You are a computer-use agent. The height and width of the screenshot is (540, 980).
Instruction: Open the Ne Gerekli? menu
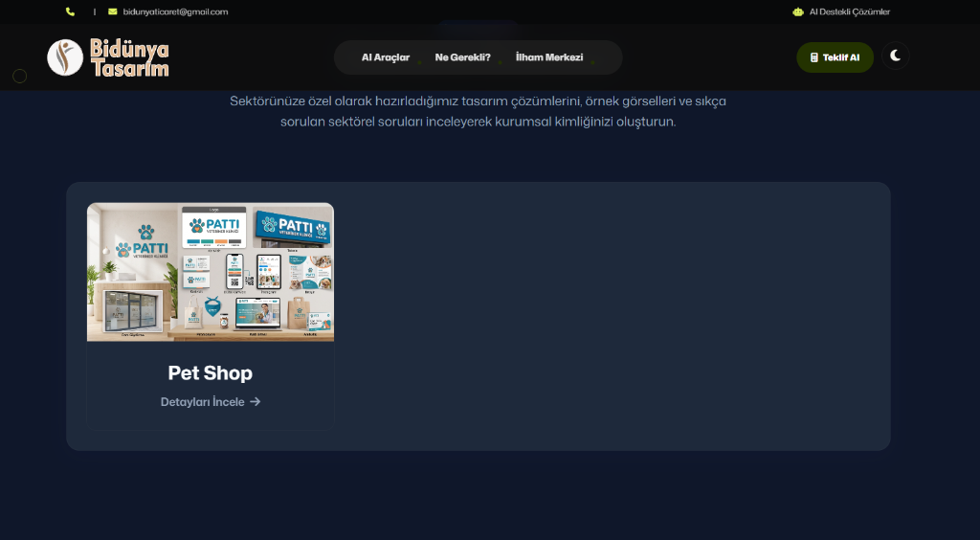click(x=462, y=57)
